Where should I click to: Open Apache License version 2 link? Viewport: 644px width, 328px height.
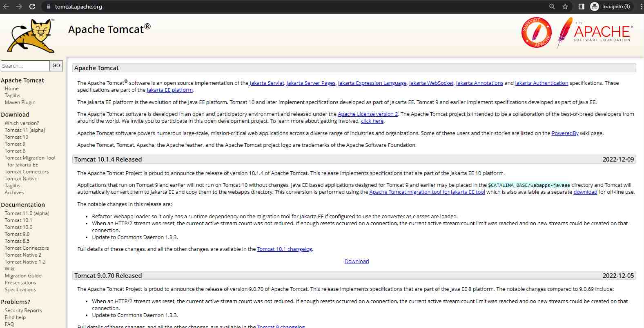coord(368,114)
